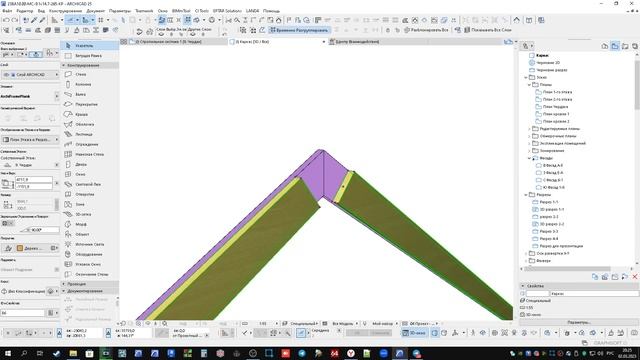
Task: Open the Документ menu
Action: (96, 11)
